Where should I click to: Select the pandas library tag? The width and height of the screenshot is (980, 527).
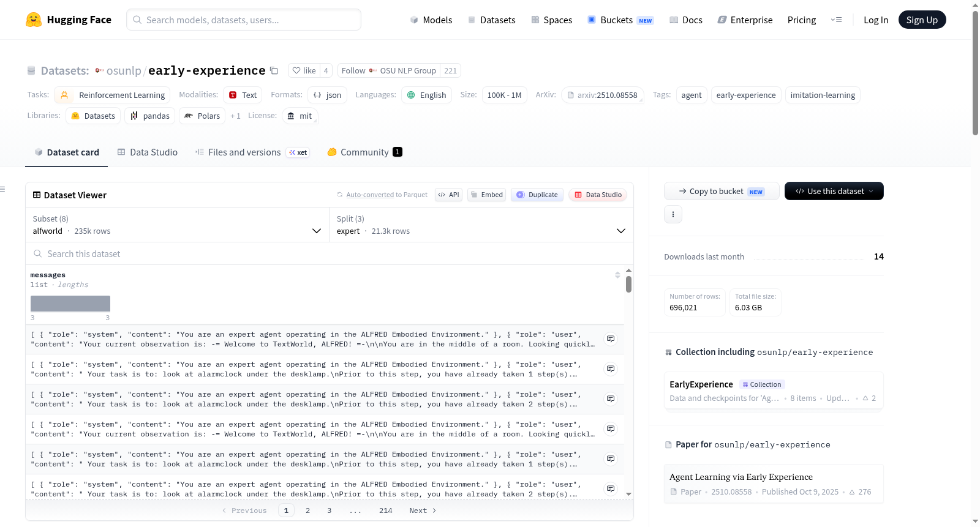coord(150,116)
